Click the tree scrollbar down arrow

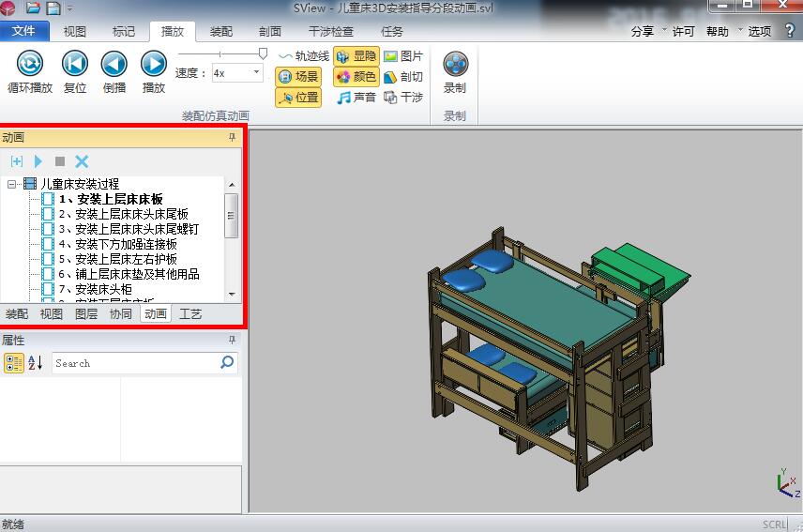click(232, 294)
